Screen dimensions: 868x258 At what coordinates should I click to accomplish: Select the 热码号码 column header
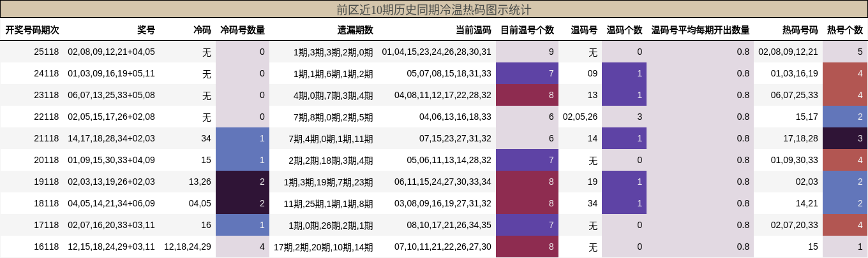tap(800, 30)
